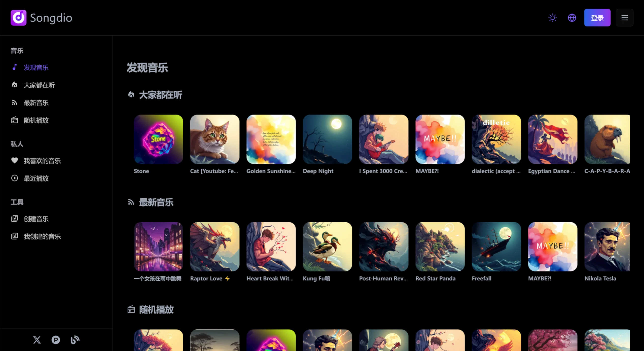Switch language using the globe icon
644x351 pixels.
pyautogui.click(x=572, y=18)
